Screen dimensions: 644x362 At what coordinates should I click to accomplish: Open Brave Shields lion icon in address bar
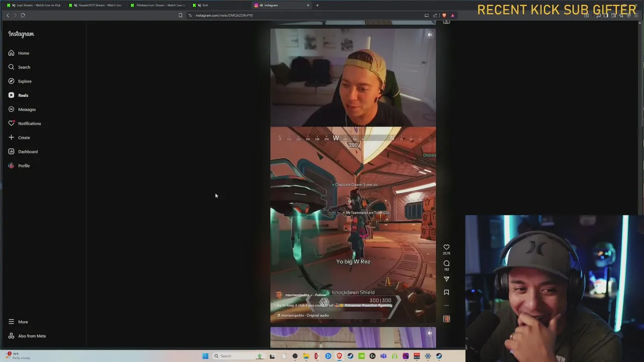click(x=444, y=15)
